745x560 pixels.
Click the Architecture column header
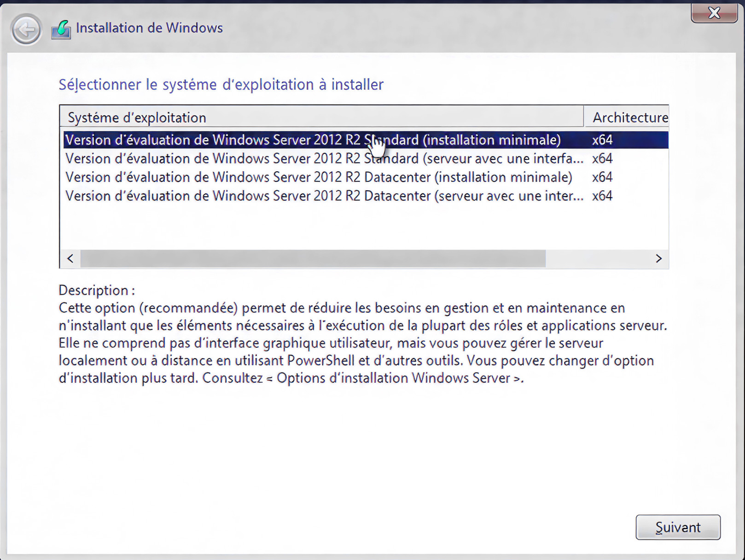(x=629, y=117)
